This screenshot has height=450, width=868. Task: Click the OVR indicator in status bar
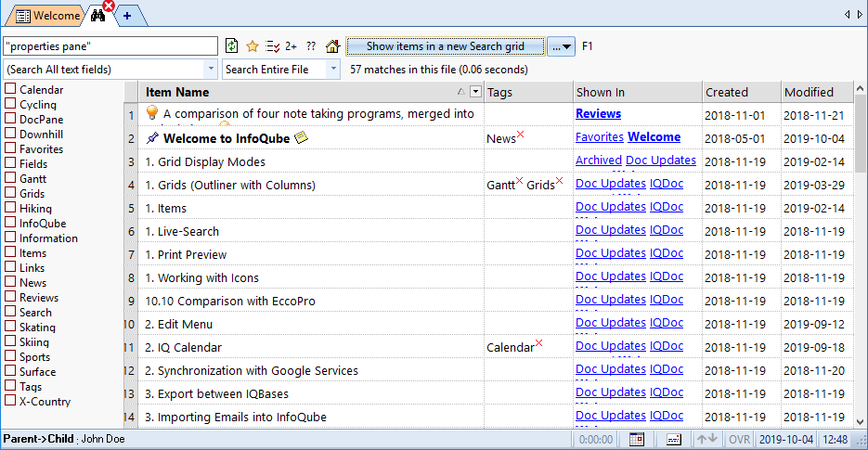[739, 440]
